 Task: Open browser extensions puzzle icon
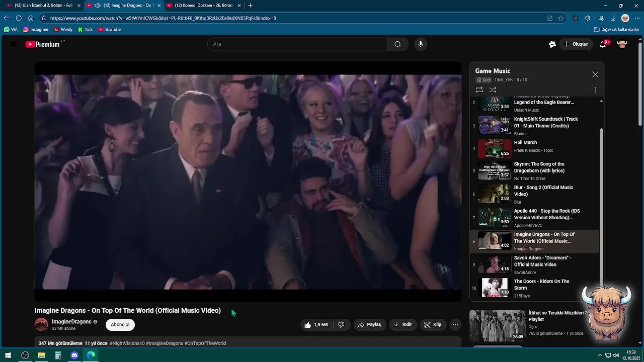coord(587,18)
